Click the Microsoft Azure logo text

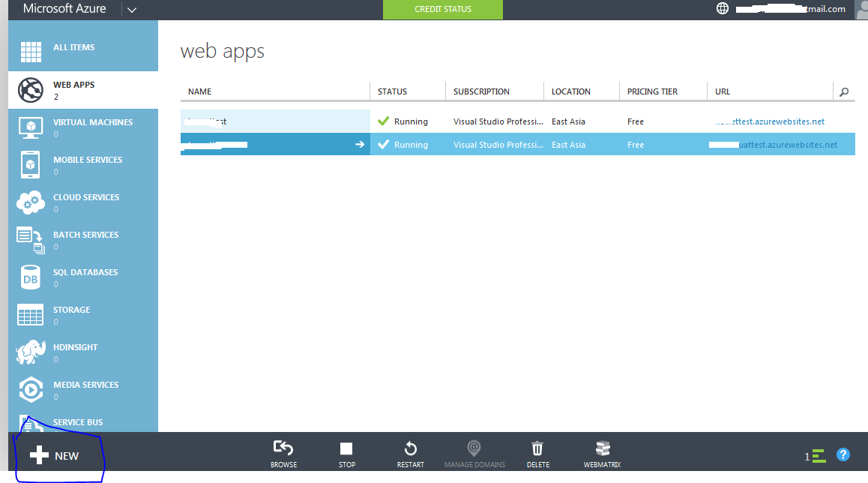tap(64, 9)
